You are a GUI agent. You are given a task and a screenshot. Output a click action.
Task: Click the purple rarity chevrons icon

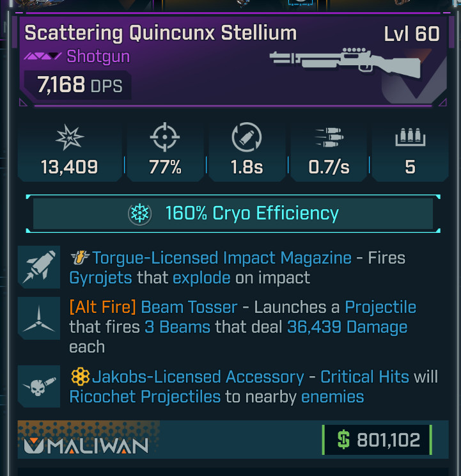click(43, 56)
